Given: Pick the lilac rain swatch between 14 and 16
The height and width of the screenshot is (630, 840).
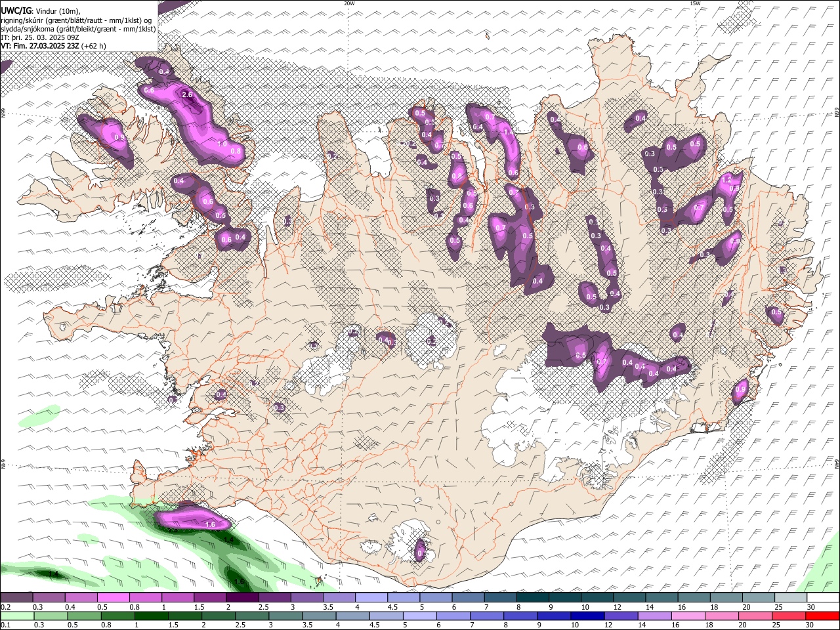Looking at the screenshot, I should point(655,616).
